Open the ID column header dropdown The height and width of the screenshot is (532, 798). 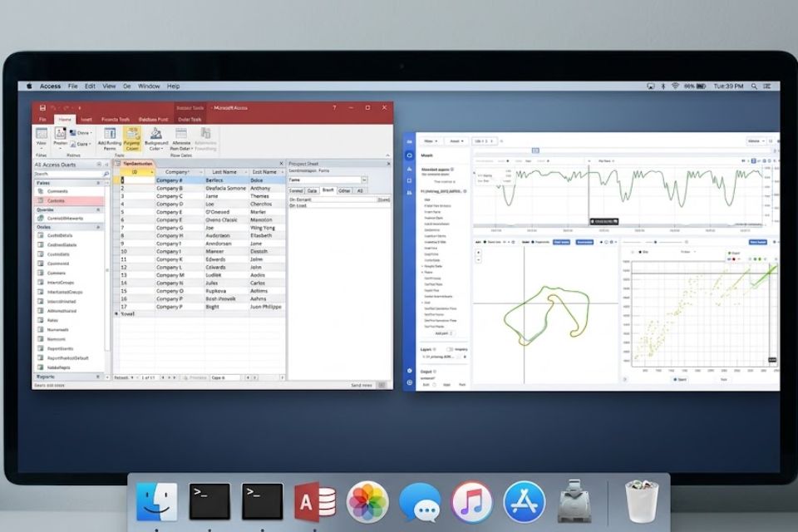pos(151,172)
